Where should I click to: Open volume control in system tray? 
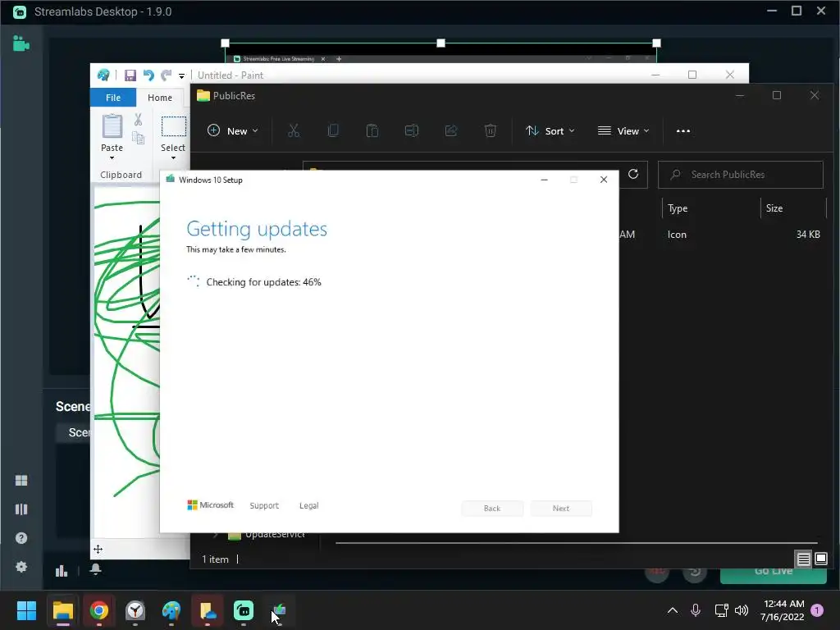742,610
